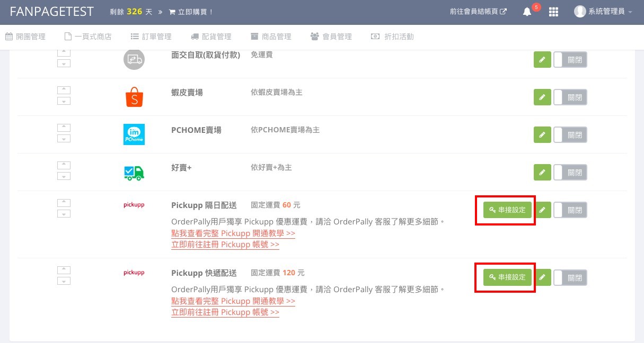This screenshot has width=644, height=343.
Task: Open the notification bell with red badge
Action: tap(527, 12)
